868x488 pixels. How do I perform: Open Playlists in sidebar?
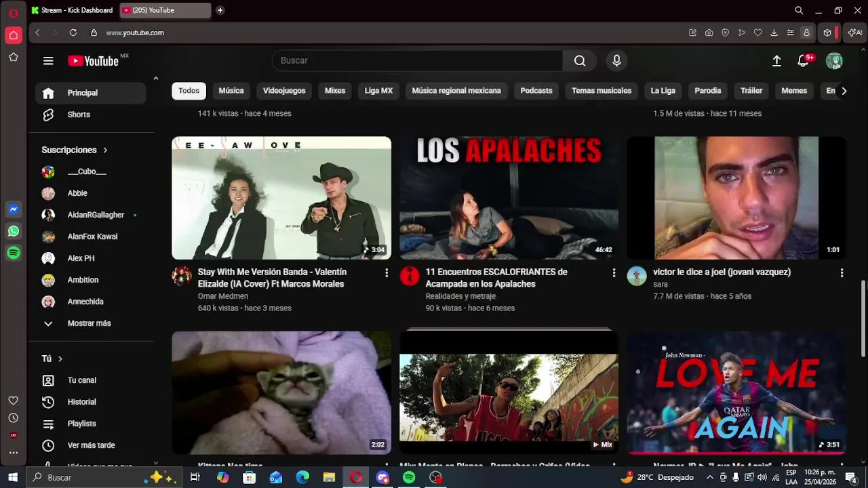90,424
